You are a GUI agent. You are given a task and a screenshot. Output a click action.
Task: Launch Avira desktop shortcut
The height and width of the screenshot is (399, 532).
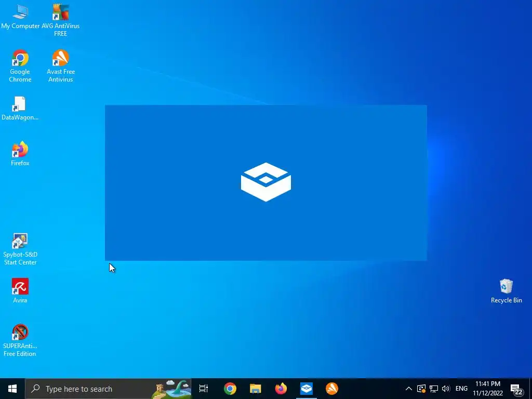[x=20, y=290]
